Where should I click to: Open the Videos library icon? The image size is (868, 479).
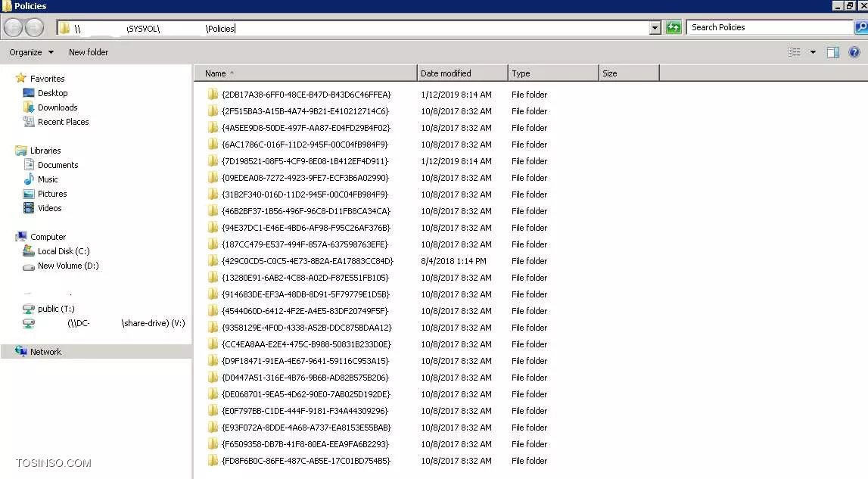(29, 208)
